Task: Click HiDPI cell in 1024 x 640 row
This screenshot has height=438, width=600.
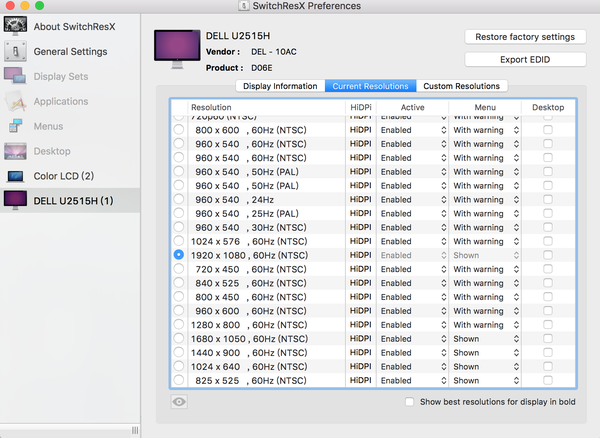Action: (x=360, y=366)
